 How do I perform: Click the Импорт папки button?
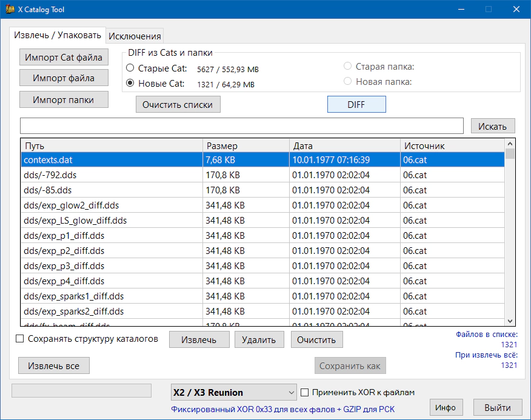click(63, 99)
